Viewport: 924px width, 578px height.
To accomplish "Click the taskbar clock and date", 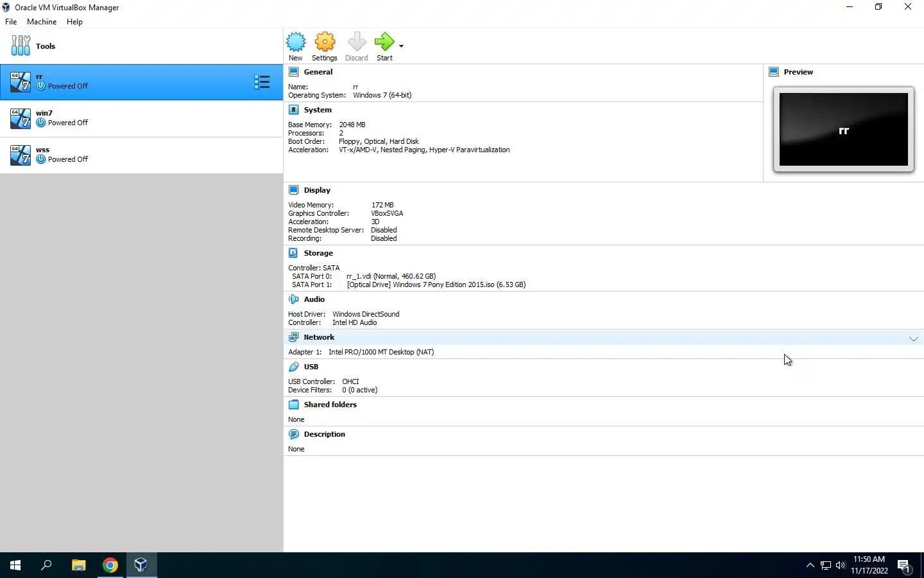I will (869, 565).
